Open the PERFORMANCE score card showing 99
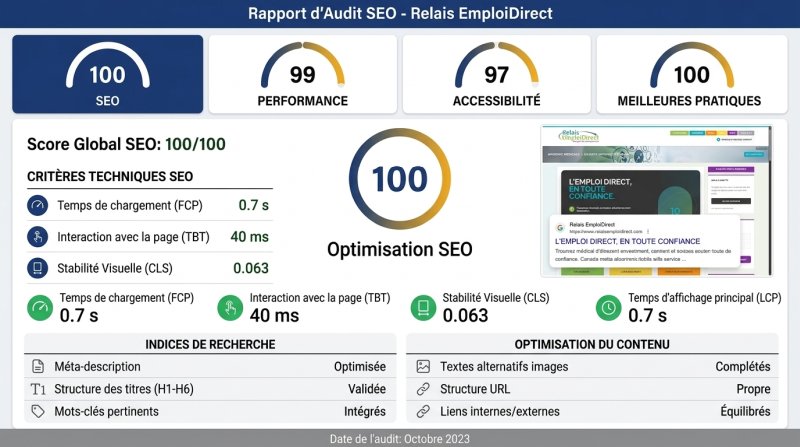The image size is (800, 447). coord(303,74)
